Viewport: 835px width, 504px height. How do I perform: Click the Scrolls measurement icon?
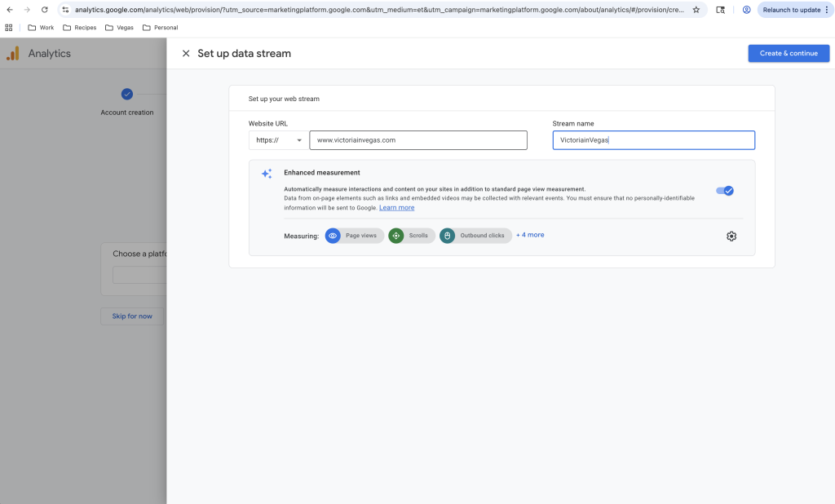(396, 236)
